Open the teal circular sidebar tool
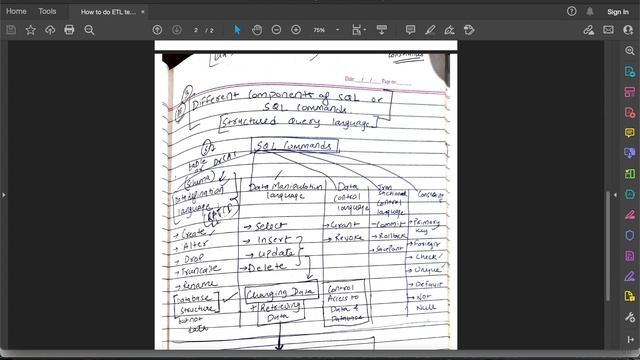Screen dimensions: 640x360 tap(629, 194)
